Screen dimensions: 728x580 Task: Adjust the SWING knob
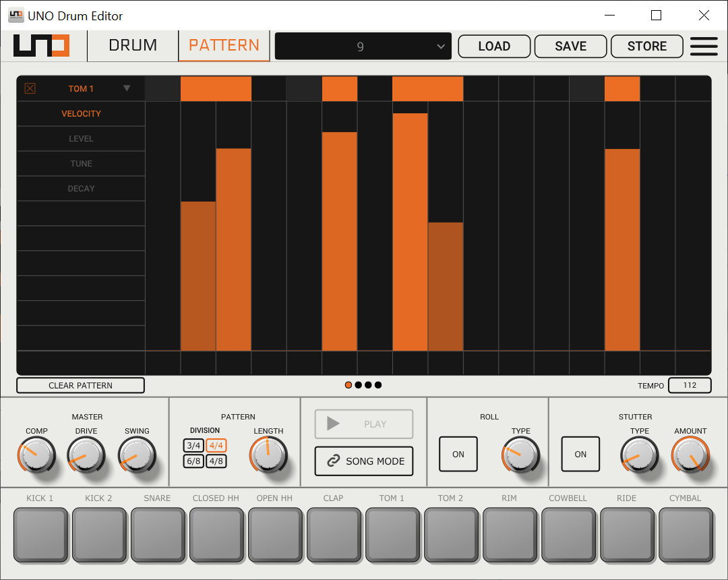point(137,455)
